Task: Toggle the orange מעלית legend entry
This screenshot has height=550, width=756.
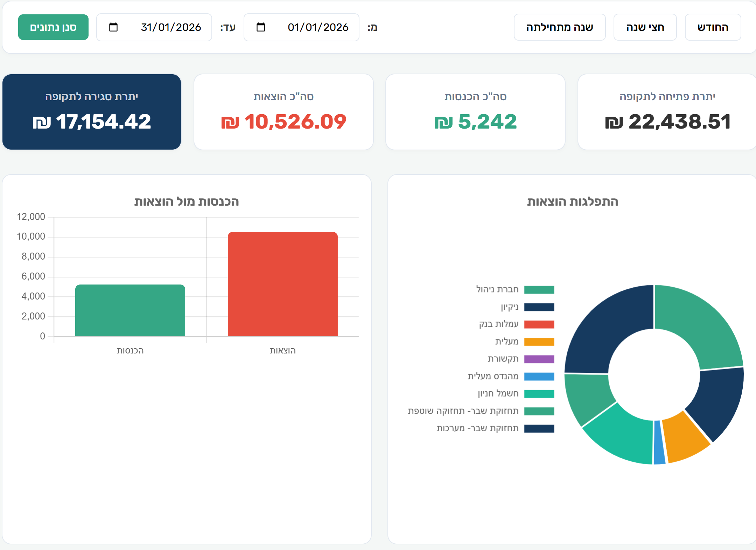Action: tap(524, 342)
